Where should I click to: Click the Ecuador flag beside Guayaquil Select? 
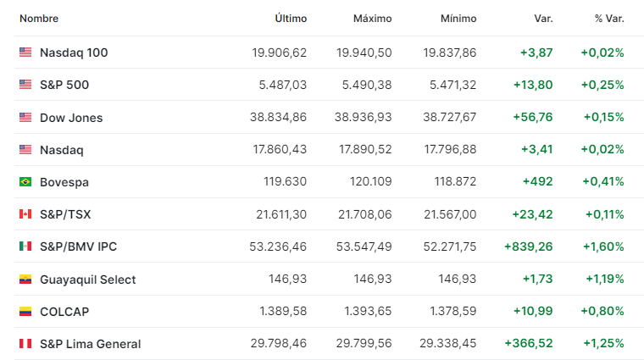25,280
